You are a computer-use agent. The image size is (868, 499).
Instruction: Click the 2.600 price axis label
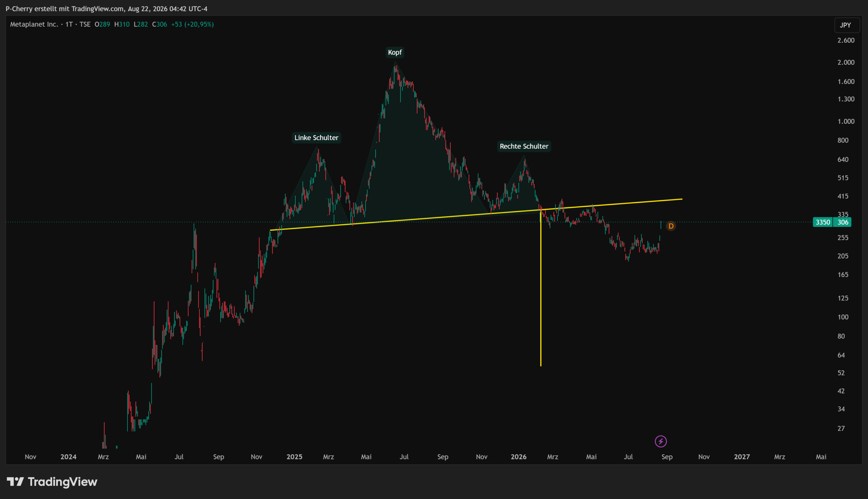[x=846, y=40]
